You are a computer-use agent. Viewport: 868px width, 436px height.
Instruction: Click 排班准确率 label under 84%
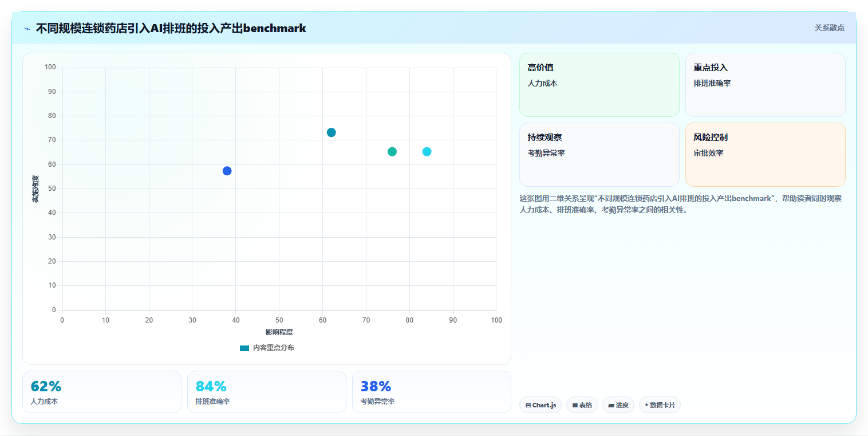coord(212,402)
